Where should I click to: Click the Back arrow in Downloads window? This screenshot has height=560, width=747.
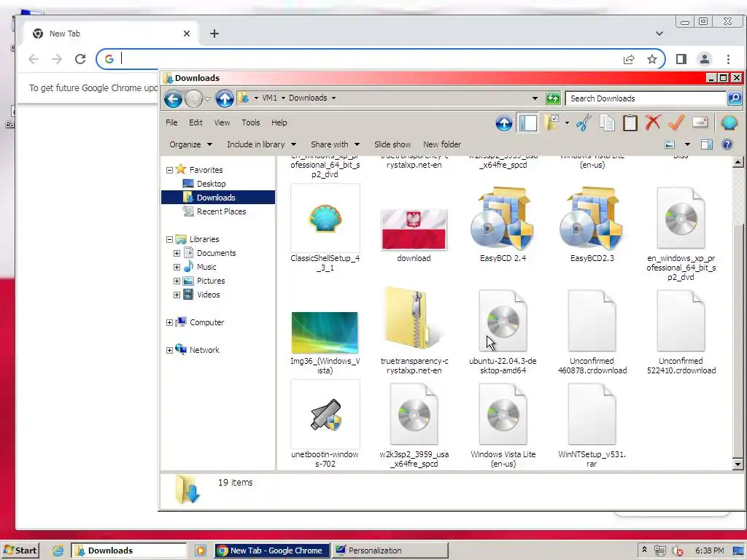point(173,98)
